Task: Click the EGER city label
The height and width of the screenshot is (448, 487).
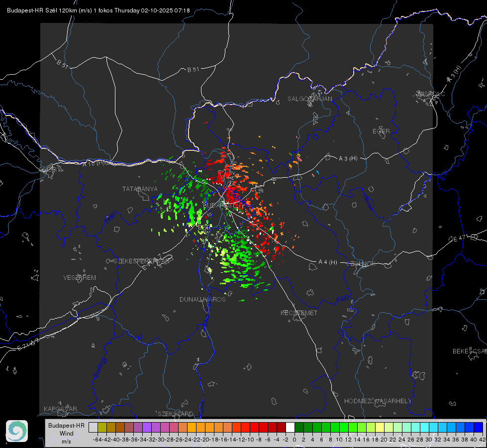Action: (x=381, y=131)
